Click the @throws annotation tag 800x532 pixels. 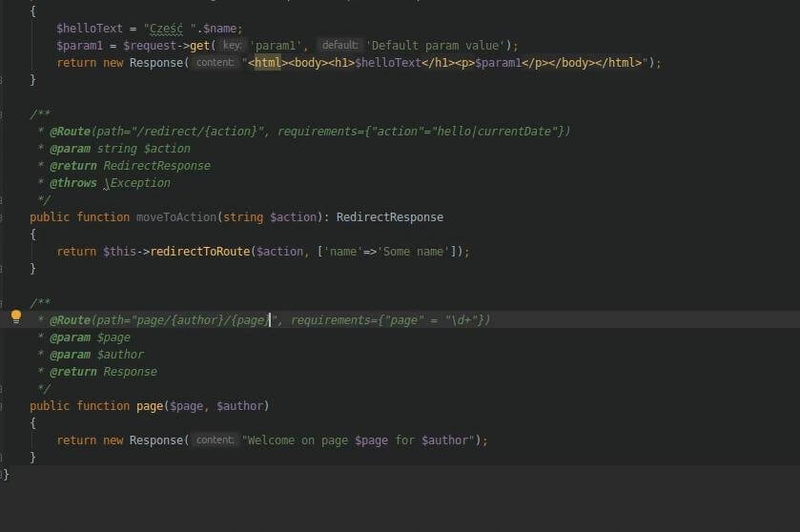[73, 183]
